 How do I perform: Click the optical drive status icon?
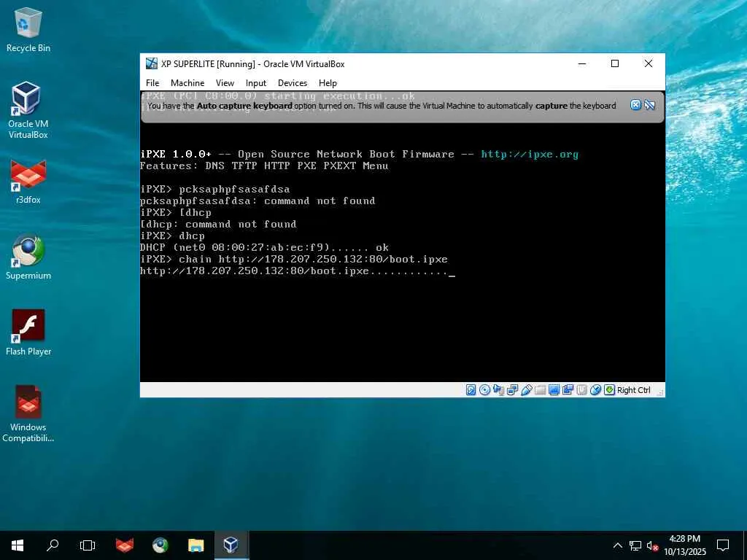pyautogui.click(x=484, y=390)
